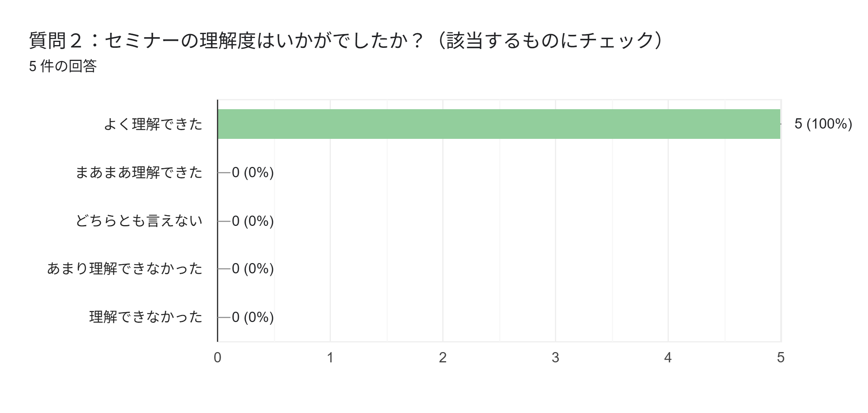The width and height of the screenshot is (868, 413).
Task: Click the green よく理解できた bar
Action: [499, 124]
